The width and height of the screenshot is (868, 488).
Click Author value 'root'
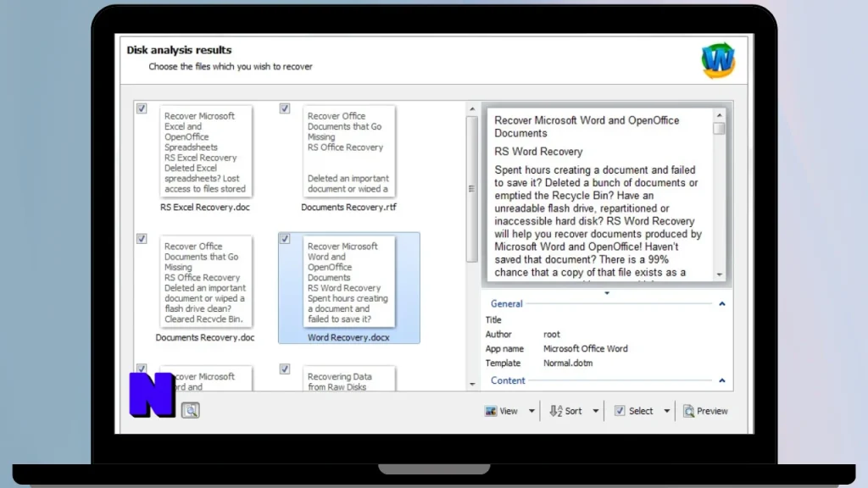[551, 334]
